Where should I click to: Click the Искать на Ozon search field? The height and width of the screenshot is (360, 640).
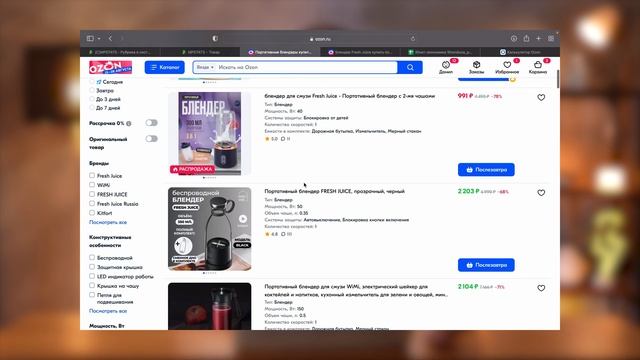tap(306, 67)
